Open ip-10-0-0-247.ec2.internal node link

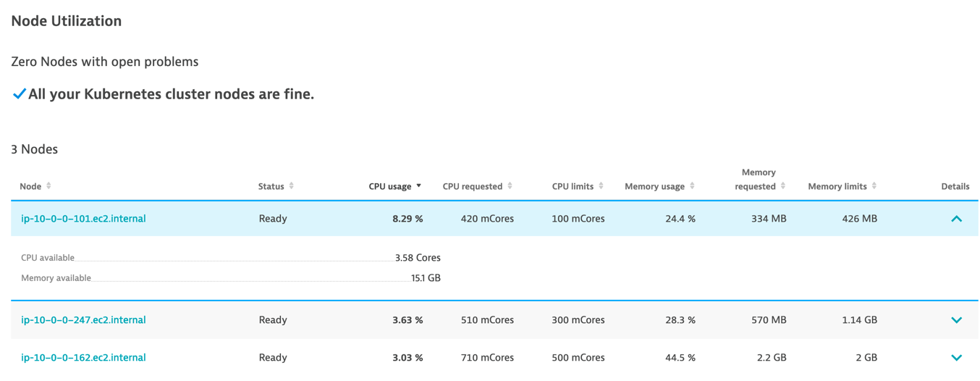point(83,319)
